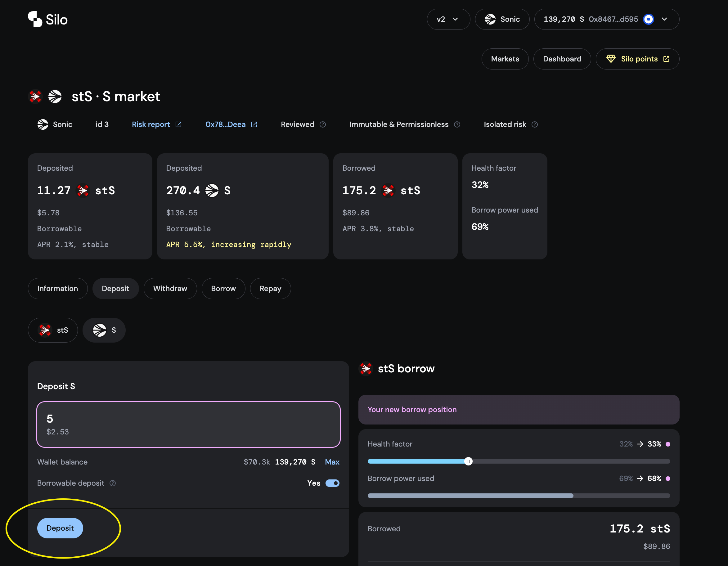728x566 pixels.
Task: Click the Silo logo icon
Action: 35,19
